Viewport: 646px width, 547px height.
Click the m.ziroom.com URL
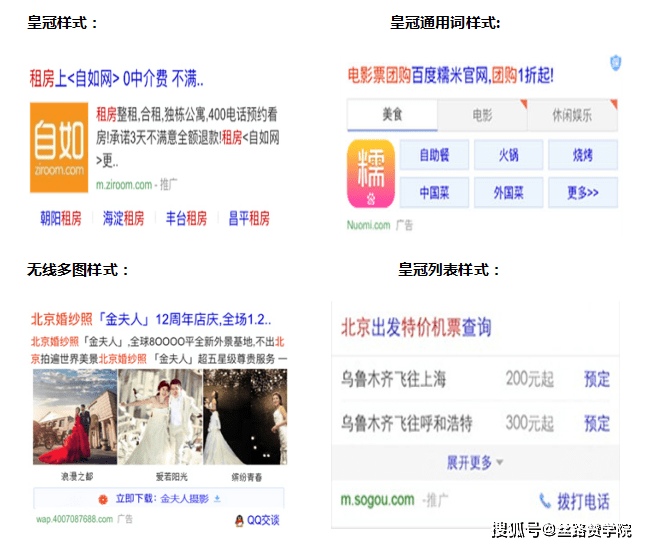[124, 185]
